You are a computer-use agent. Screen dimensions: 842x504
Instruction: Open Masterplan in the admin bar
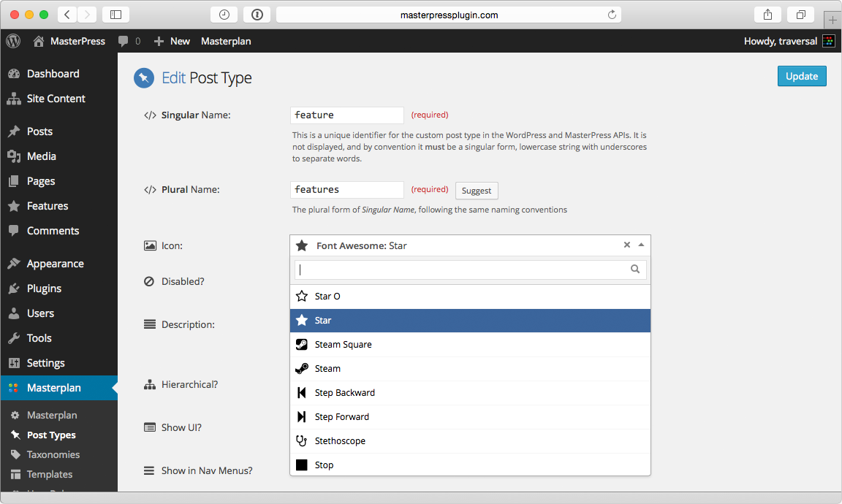[226, 42]
